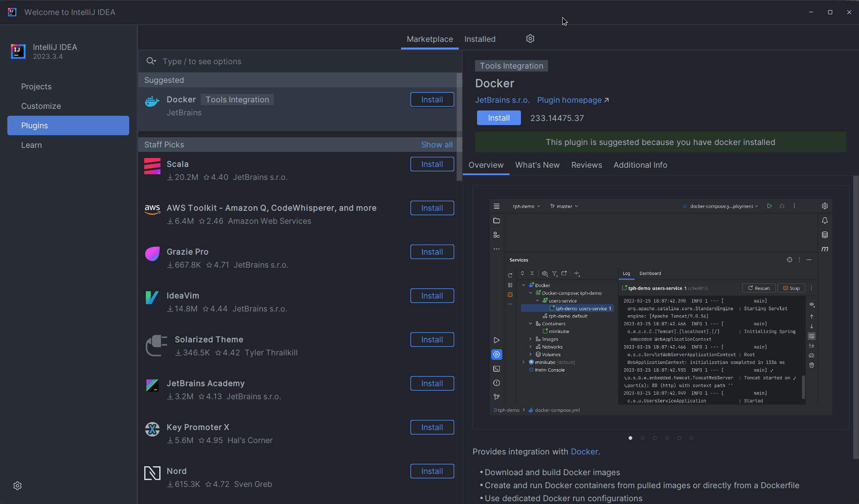This screenshot has width=859, height=504.
Task: Click the AWS Toolkit logo icon
Action: point(152,209)
